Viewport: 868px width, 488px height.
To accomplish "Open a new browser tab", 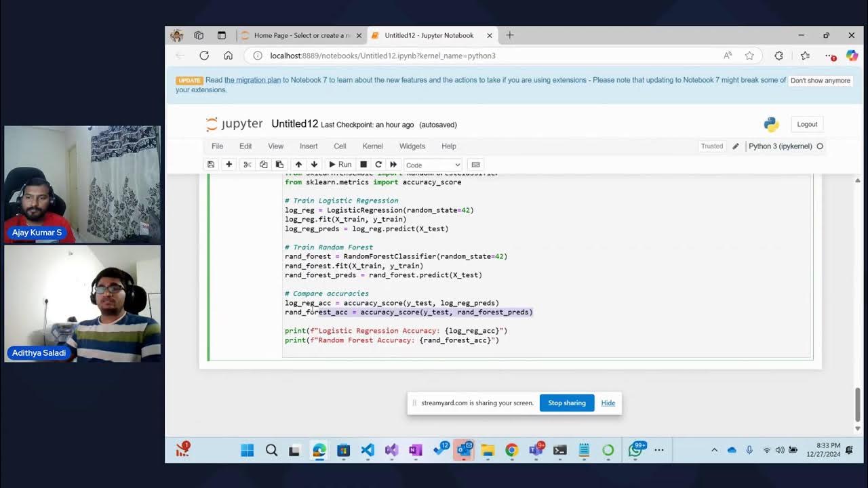I will point(510,35).
